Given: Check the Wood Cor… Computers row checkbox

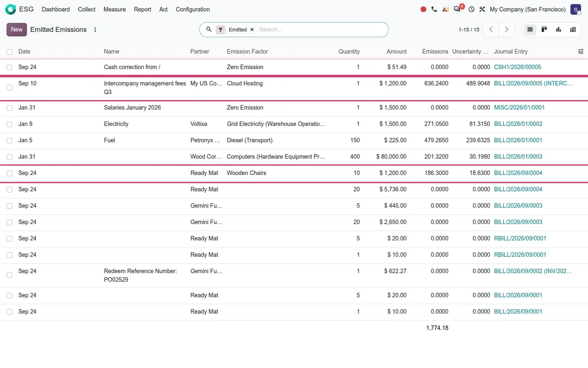Looking at the screenshot, I should pyautogui.click(x=9, y=157).
